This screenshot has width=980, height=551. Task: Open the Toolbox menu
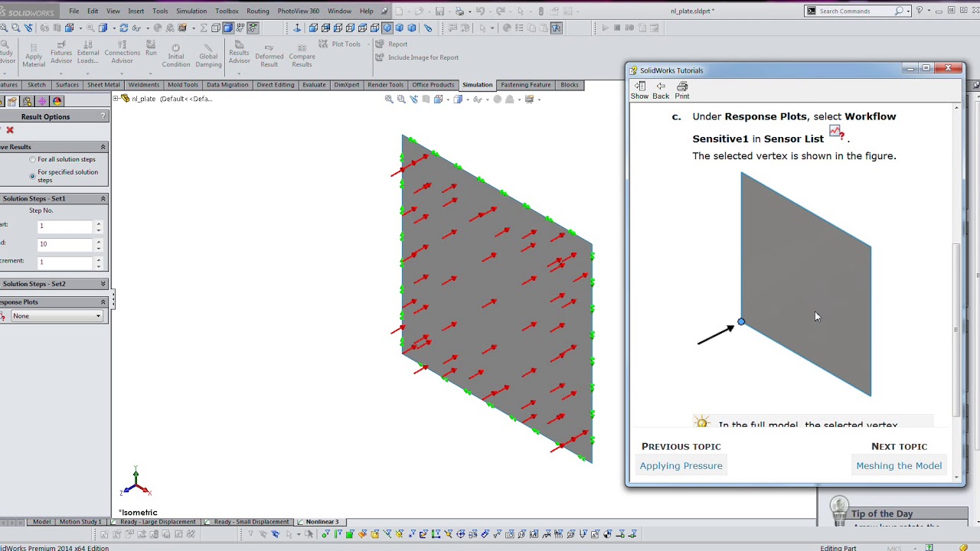[x=227, y=11]
